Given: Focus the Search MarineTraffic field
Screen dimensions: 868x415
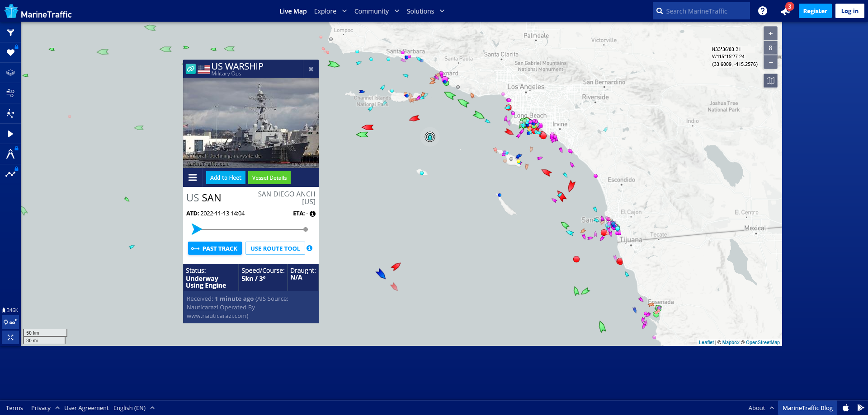Looking at the screenshot, I should pos(701,11).
